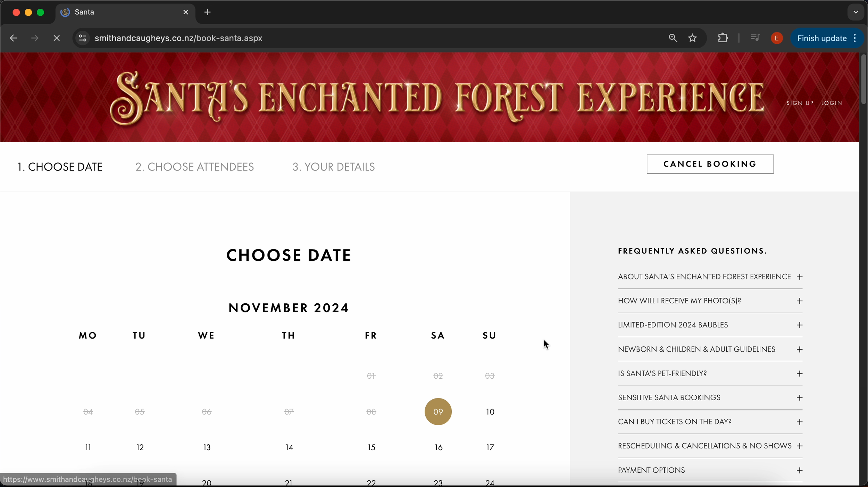
Task: Switch to Choose Attendees step
Action: click(194, 167)
